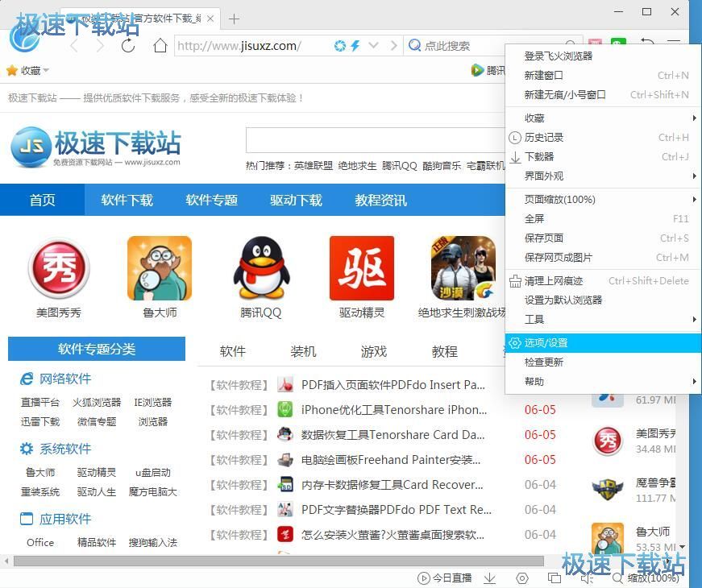Choose 保存页面 menu item
The image size is (702, 588).
pos(603,238)
